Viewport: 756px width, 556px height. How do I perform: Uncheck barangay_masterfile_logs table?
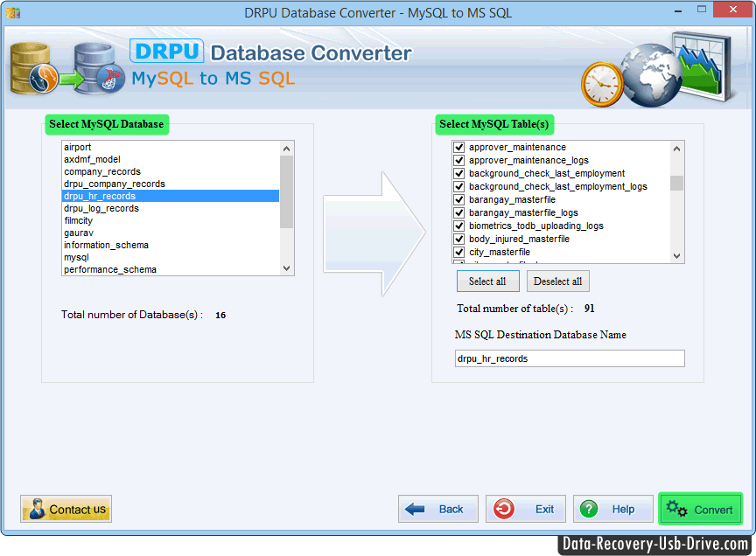459,212
